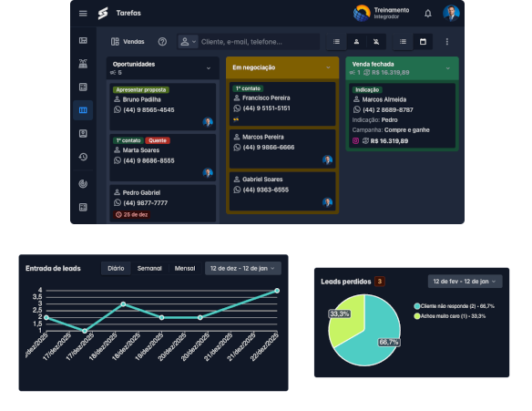Click the Vendas board icon
The image size is (532, 411).
(x=115, y=41)
